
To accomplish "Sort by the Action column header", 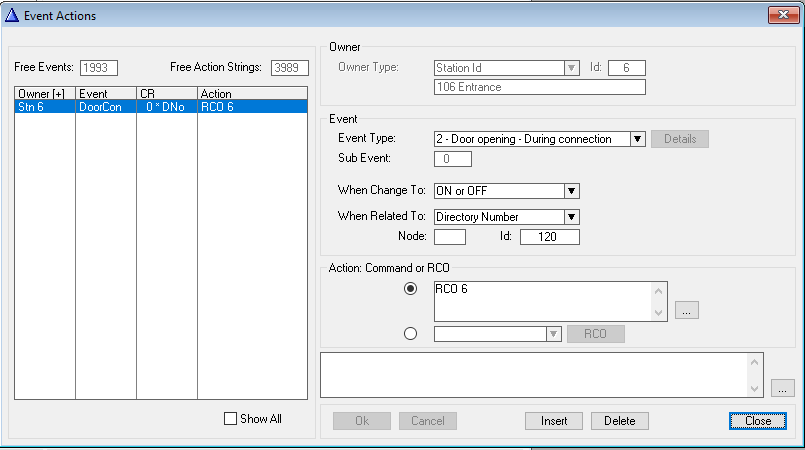I will pyautogui.click(x=252, y=93).
